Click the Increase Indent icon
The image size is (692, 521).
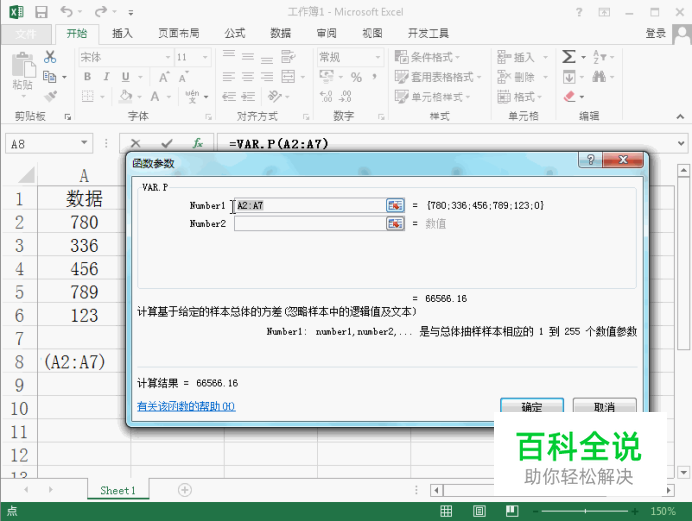(248, 96)
